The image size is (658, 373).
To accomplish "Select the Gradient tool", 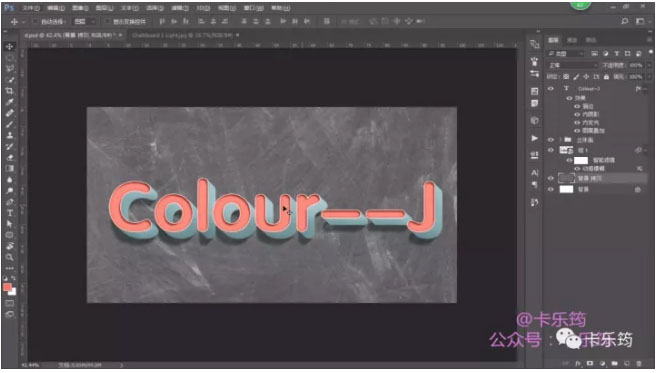I will click(9, 168).
